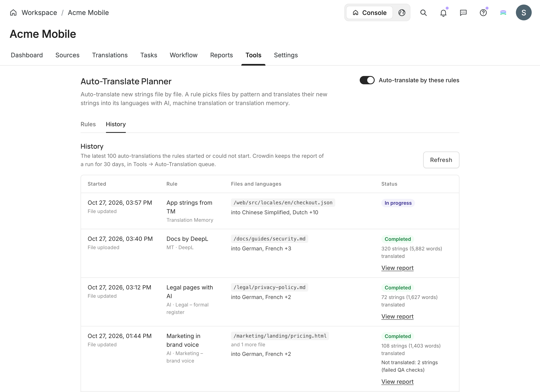Click /legal/privacy-policy.md file path

[x=269, y=287]
